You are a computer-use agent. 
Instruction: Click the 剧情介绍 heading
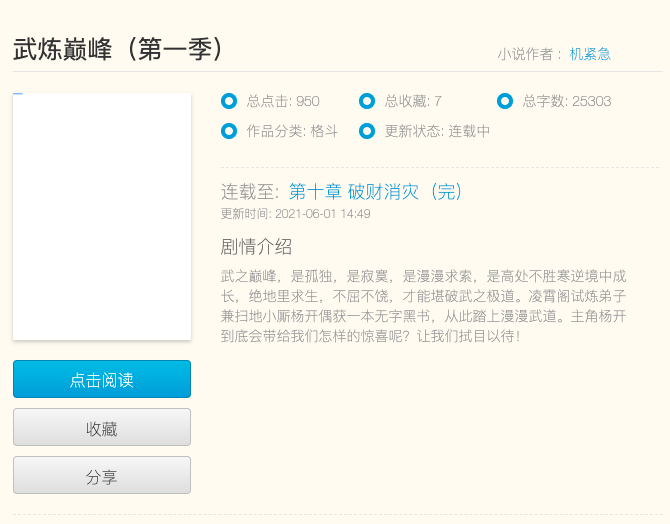256,247
